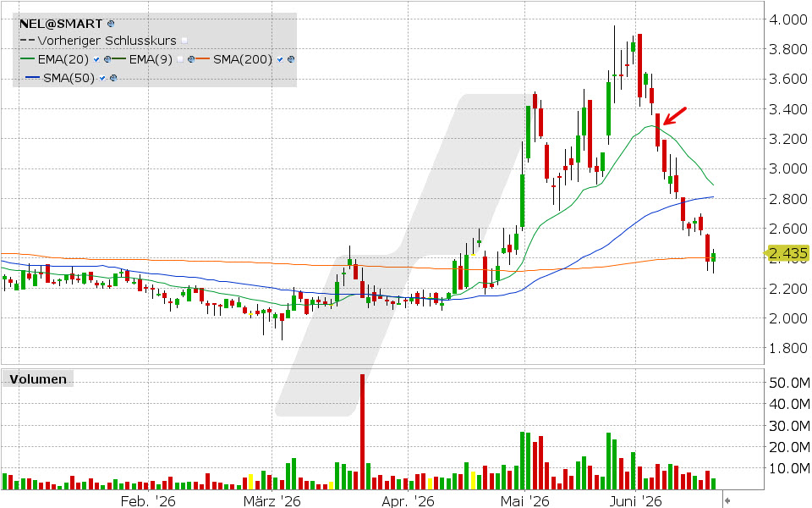Click the 2.200 price axis label

pos(788,288)
